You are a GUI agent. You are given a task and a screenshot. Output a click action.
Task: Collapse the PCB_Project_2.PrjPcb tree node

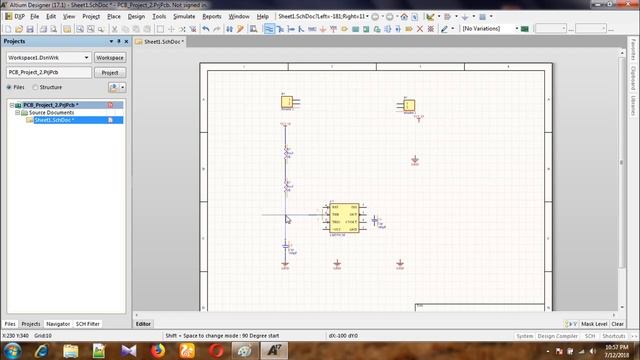point(12,105)
